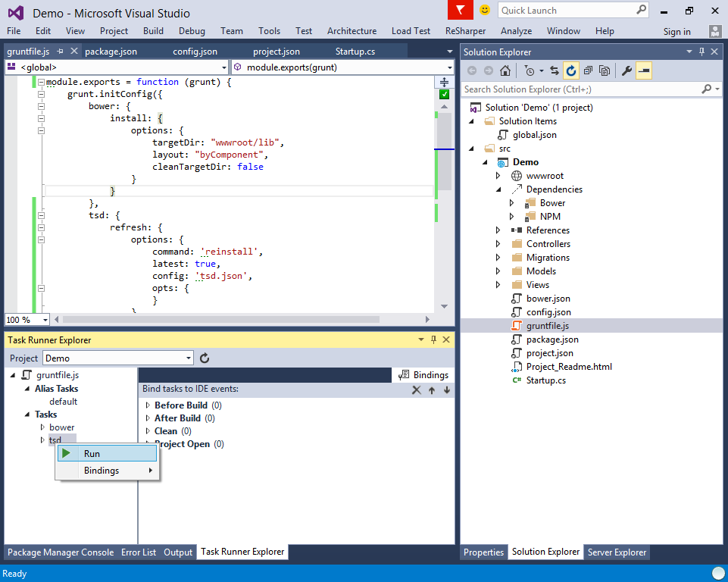Open the Architecture menu
The image size is (728, 582).
[x=352, y=30]
